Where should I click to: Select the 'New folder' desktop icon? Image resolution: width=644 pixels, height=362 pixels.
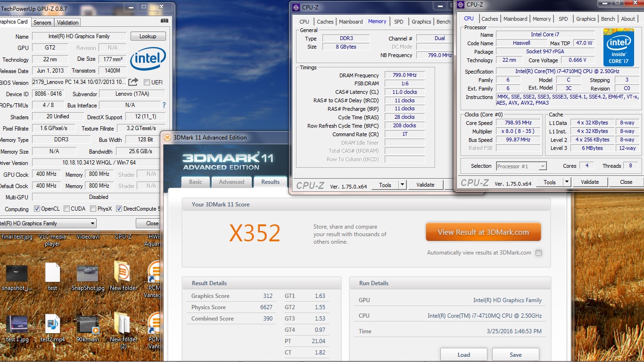click(x=123, y=276)
